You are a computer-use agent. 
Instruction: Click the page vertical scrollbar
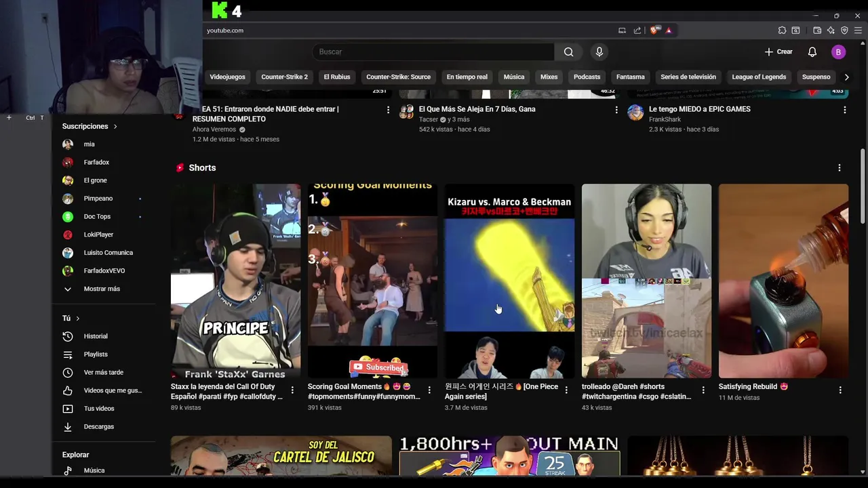point(863,186)
